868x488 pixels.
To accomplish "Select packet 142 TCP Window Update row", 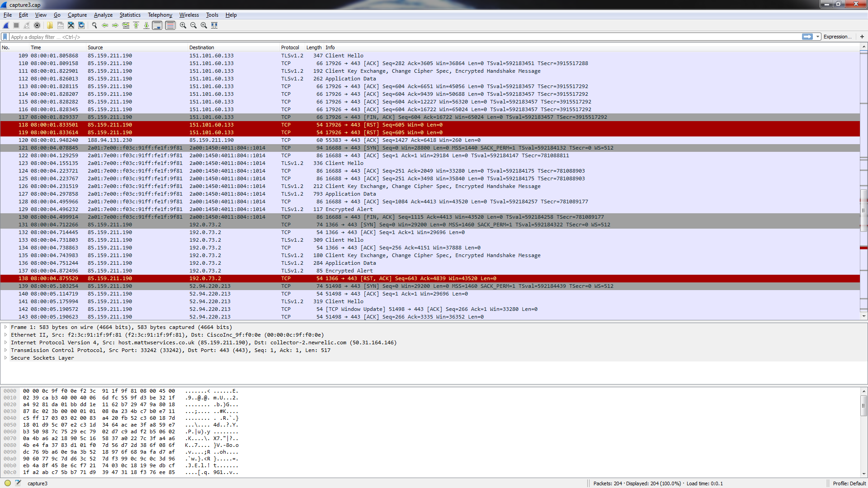I will (x=430, y=310).
